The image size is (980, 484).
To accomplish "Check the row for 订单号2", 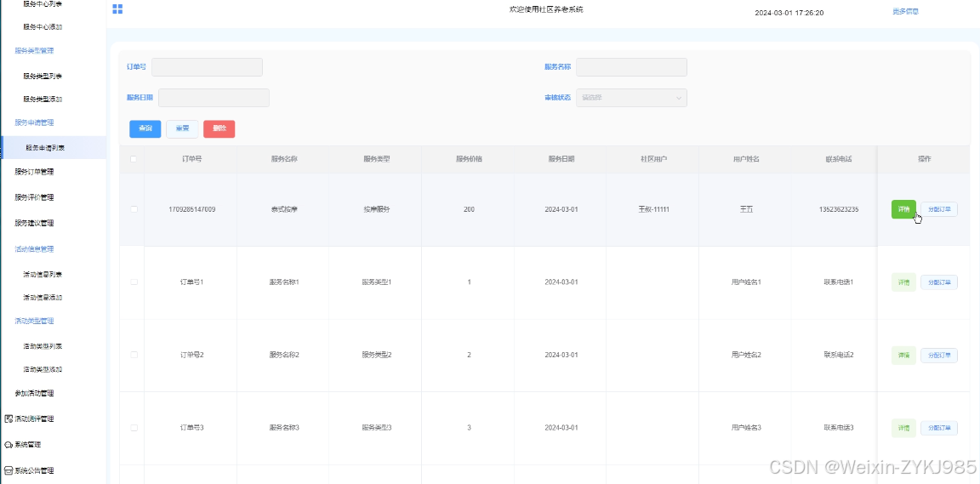I will tap(134, 355).
